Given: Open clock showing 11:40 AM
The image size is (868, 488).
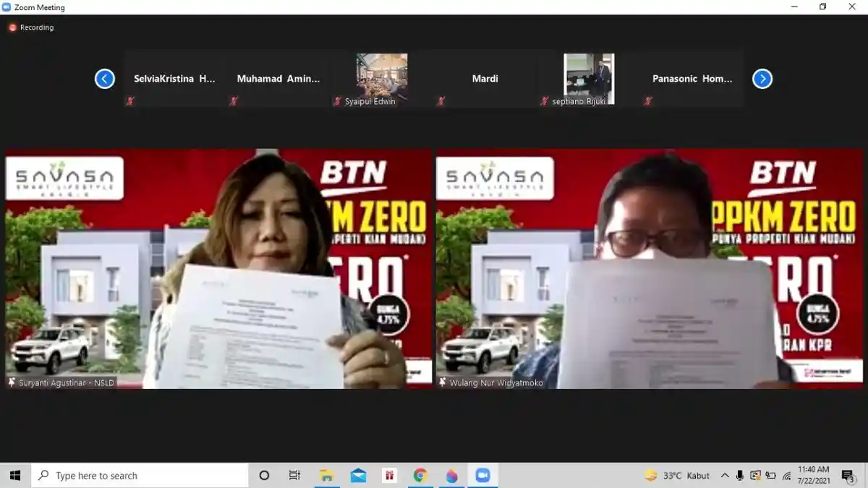Looking at the screenshot, I should click(x=813, y=475).
